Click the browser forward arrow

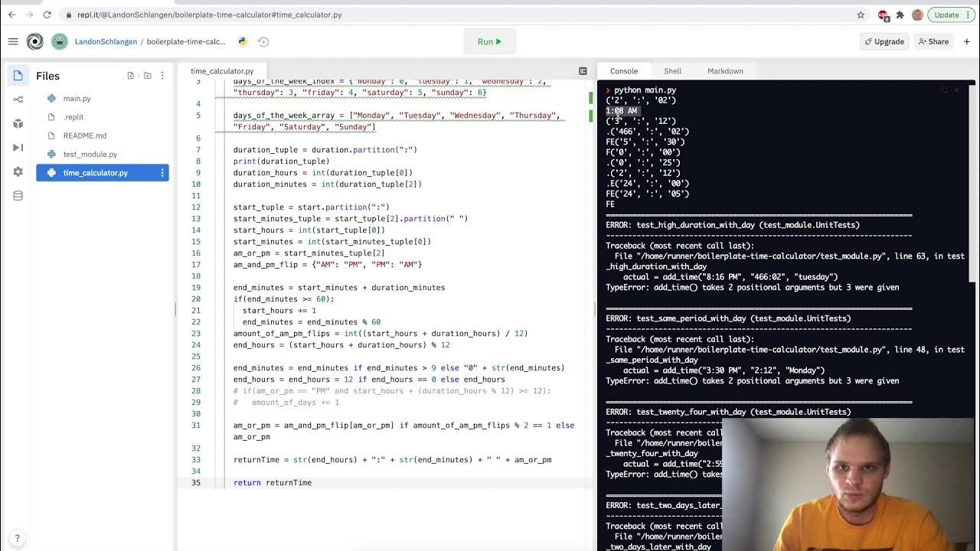coord(29,15)
